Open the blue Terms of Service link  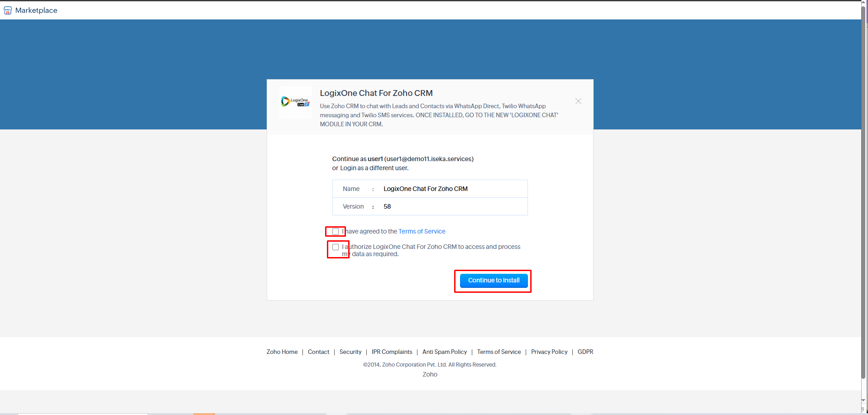click(x=422, y=231)
